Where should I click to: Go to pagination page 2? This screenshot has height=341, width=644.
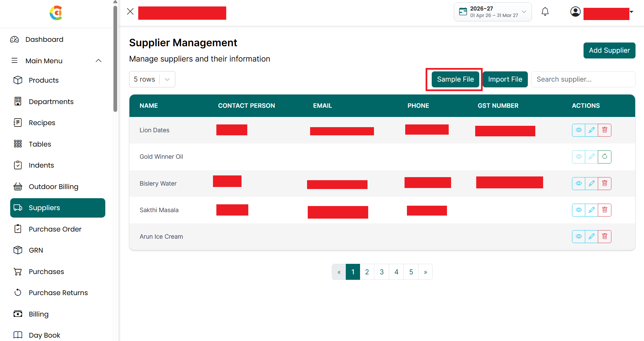pyautogui.click(x=367, y=272)
